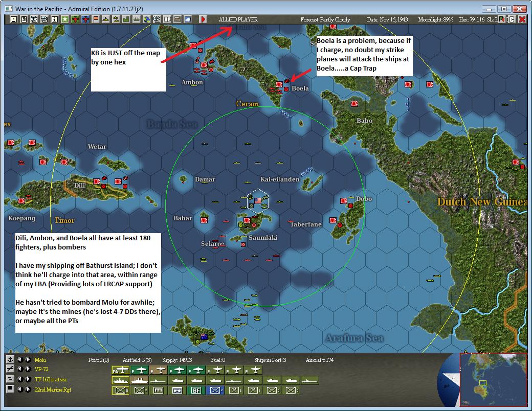
Task: Click the aircraft icon beside VP-72
Action: 10,369
